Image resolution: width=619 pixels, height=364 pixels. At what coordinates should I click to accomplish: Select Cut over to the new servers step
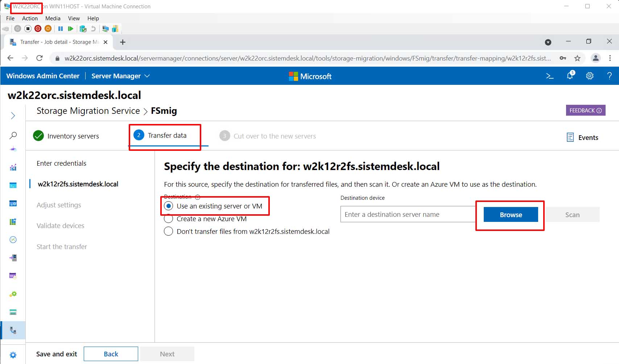tap(268, 136)
